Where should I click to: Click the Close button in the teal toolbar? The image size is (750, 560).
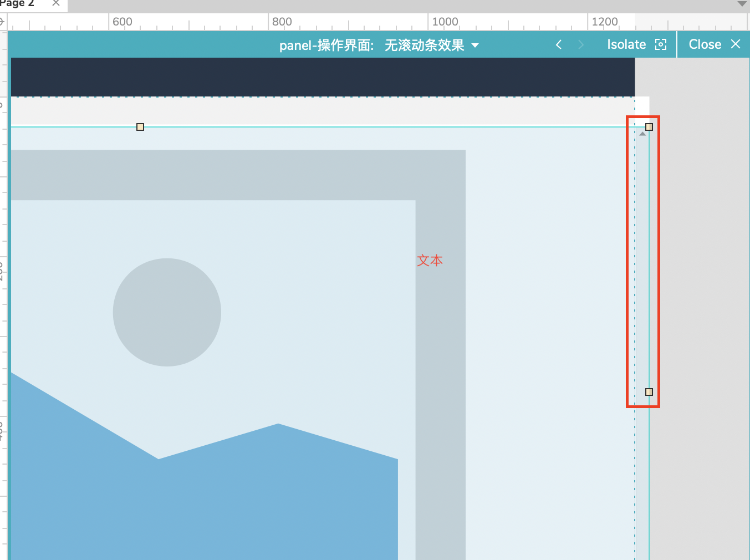(x=705, y=44)
